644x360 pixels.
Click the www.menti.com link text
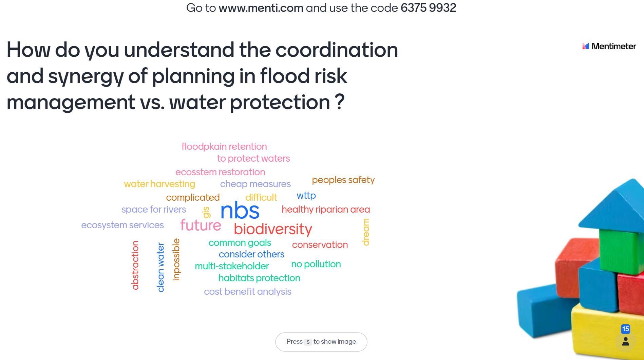261,8
